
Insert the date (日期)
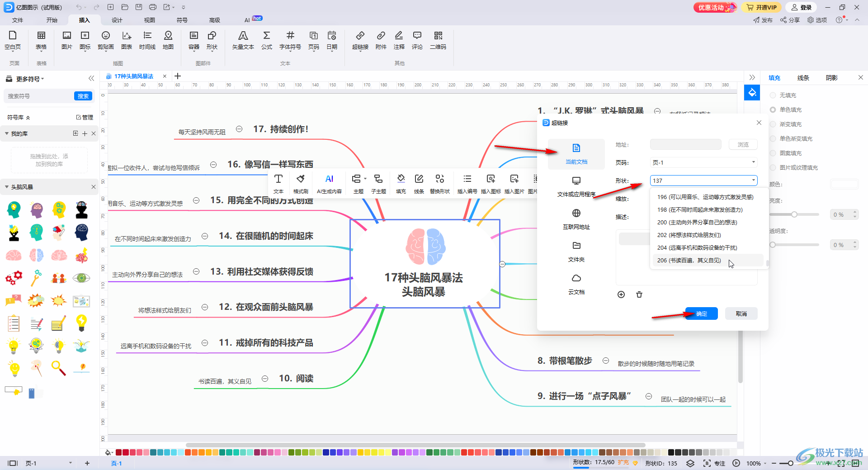tap(332, 40)
